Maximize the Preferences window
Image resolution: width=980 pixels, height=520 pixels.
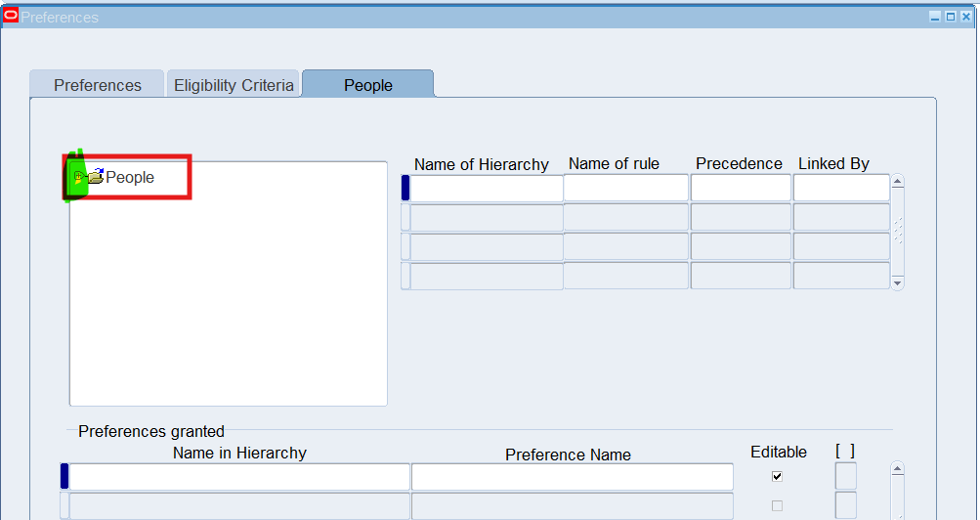click(x=951, y=17)
